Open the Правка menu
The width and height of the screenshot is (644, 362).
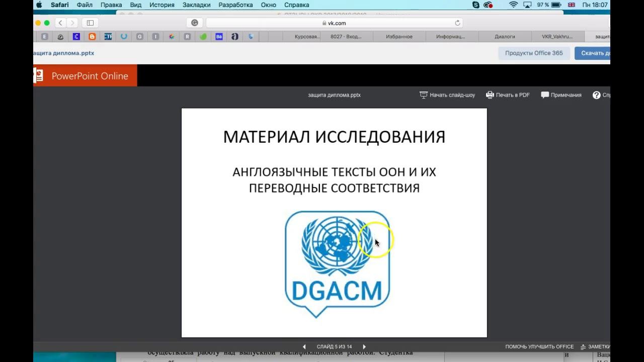[x=111, y=5]
